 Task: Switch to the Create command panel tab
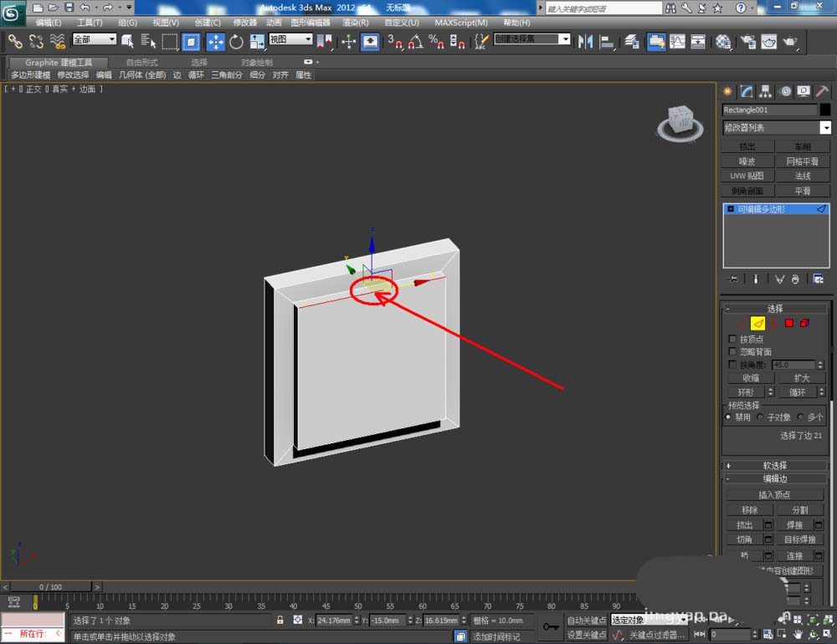click(727, 91)
